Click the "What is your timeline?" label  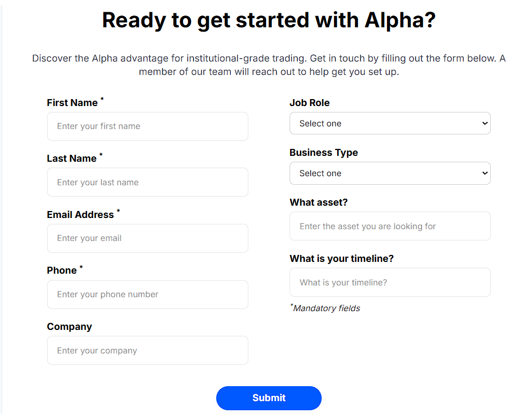tap(341, 259)
